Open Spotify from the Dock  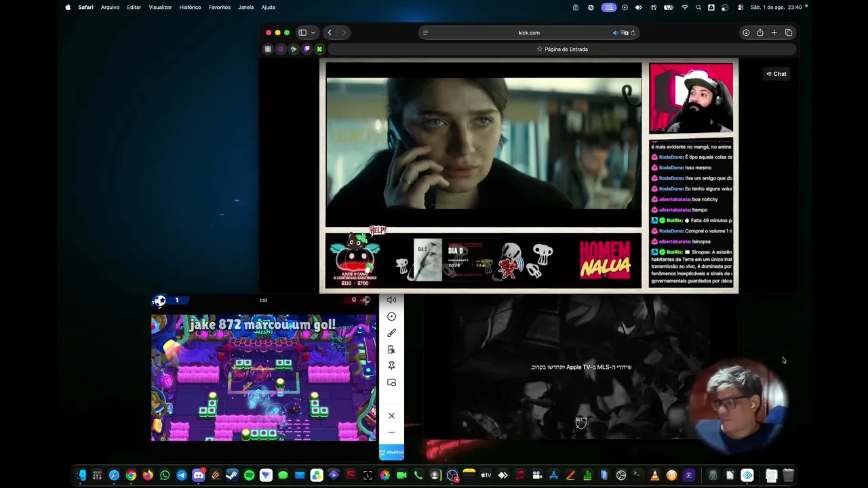249,475
